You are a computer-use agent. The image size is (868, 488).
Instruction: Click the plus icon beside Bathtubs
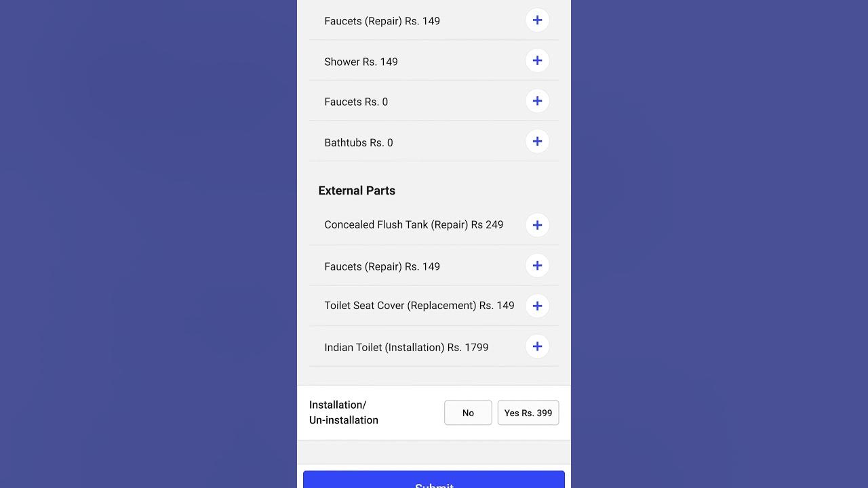(x=537, y=142)
